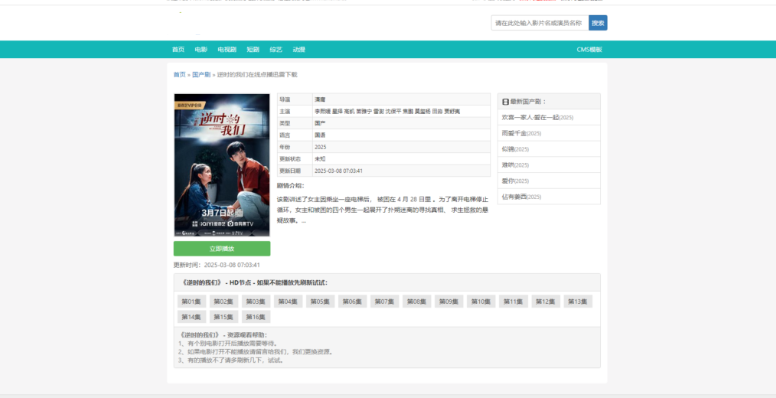
Task: Open the CMS模板 link in navigation bar
Action: click(589, 50)
